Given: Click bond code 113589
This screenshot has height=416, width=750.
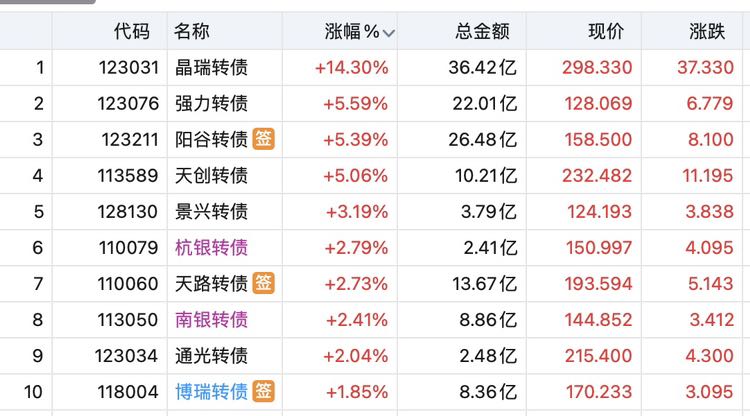Looking at the screenshot, I should pos(128,175).
